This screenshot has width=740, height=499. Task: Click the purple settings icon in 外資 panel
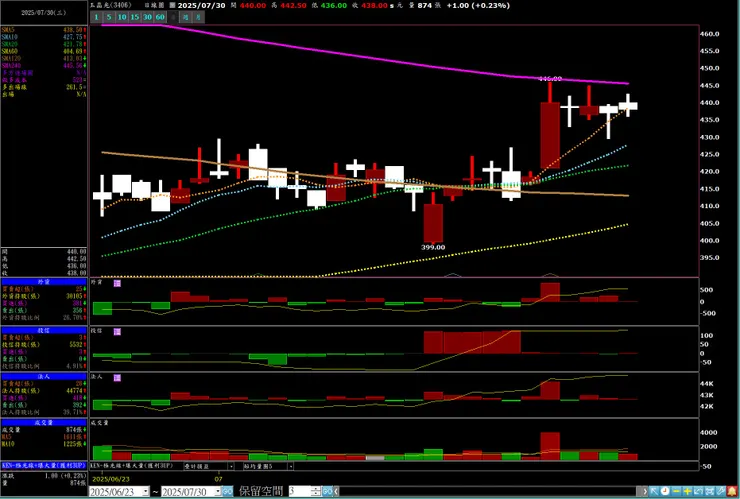click(x=117, y=283)
